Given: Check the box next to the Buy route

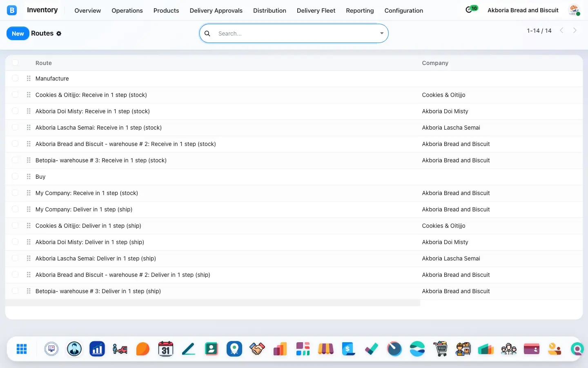Looking at the screenshot, I should click(15, 177).
